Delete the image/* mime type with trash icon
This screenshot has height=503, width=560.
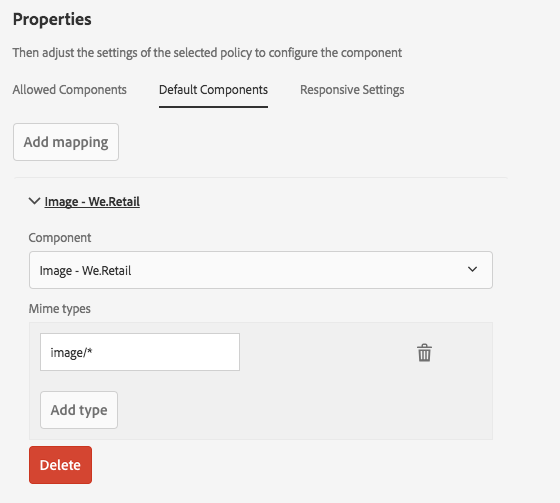[424, 353]
